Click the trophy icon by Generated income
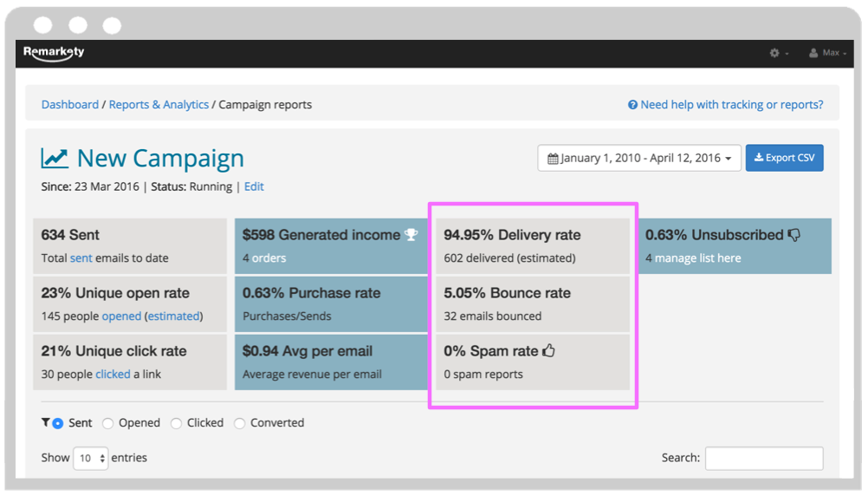Screen dimensions: 868x496 pos(411,235)
